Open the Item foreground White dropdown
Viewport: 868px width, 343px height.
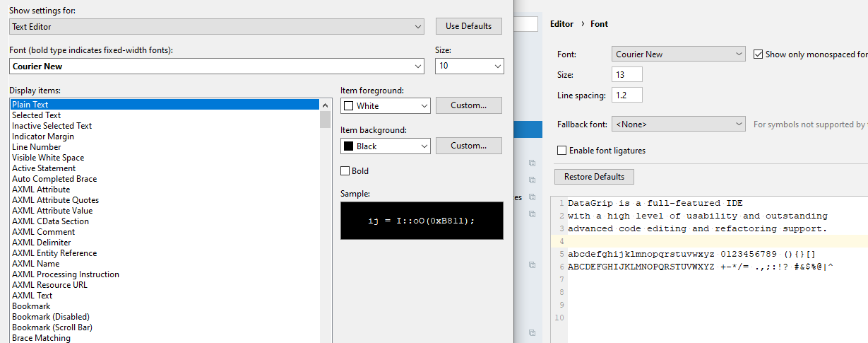(x=385, y=105)
